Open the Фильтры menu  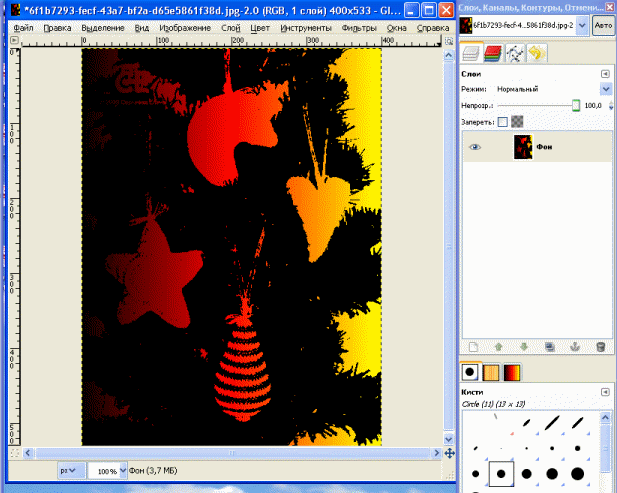pyautogui.click(x=359, y=28)
